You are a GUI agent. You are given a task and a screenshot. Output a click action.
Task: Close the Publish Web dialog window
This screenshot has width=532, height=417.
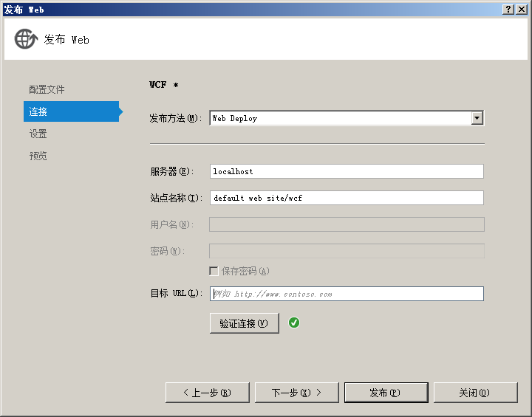(x=522, y=9)
